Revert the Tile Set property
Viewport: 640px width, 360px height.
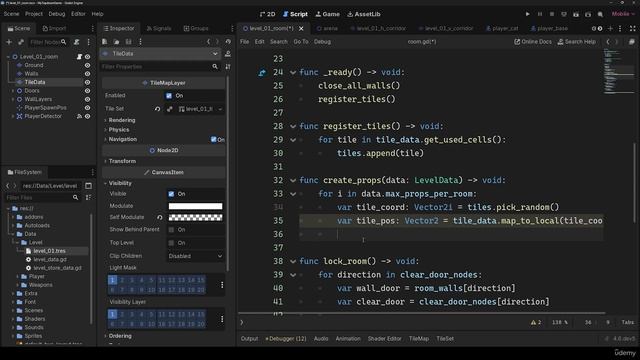click(157, 109)
